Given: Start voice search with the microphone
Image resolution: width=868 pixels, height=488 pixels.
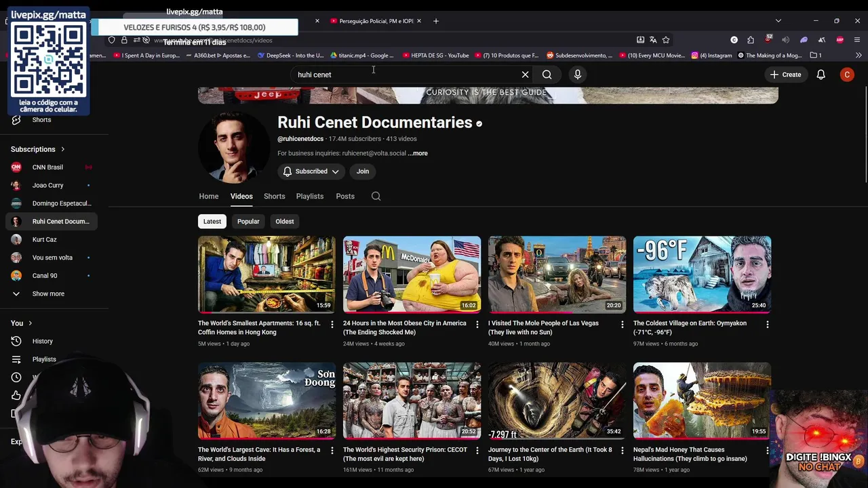Looking at the screenshot, I should tap(578, 75).
